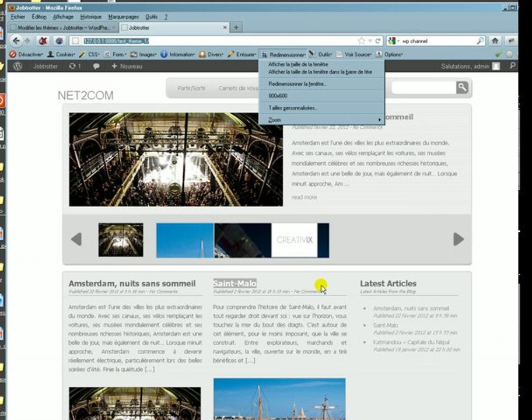Open 'Katmandou – Capitale du Népal' sidebar link
532x420 pixels.
[x=411, y=342]
